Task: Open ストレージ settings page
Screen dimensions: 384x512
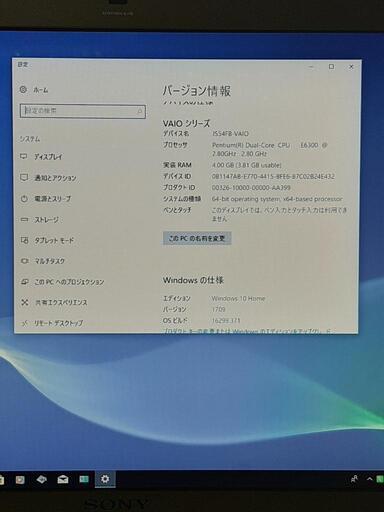Action: 47,220
